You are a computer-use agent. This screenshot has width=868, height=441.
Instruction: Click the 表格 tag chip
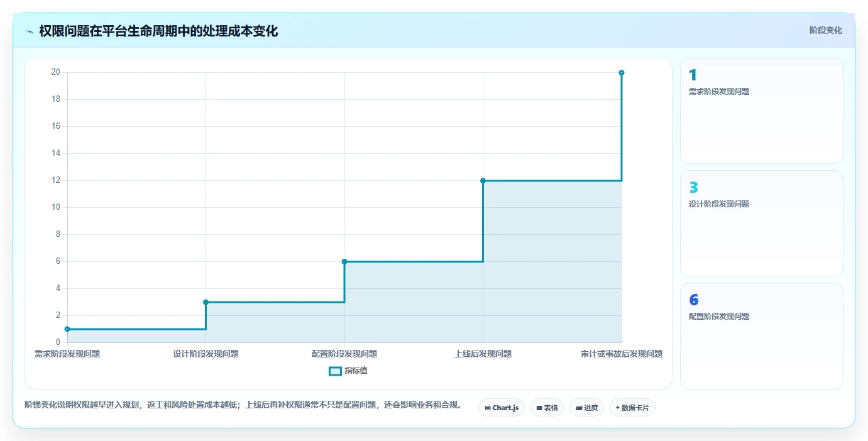[547, 408]
